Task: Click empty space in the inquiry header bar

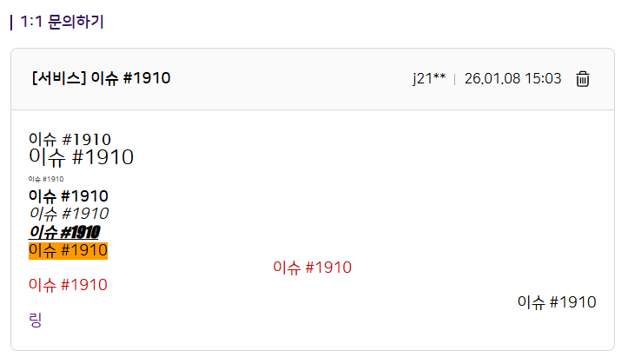Action: [287, 79]
